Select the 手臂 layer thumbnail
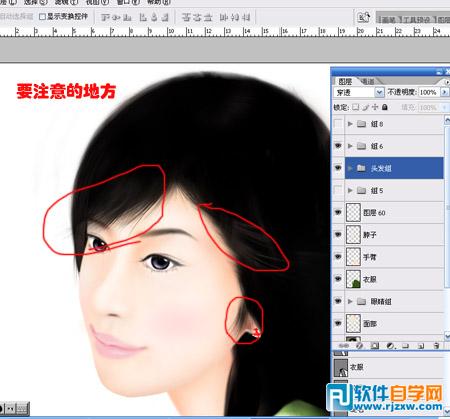Image resolution: width=450 pixels, height=419 pixels. (x=353, y=257)
